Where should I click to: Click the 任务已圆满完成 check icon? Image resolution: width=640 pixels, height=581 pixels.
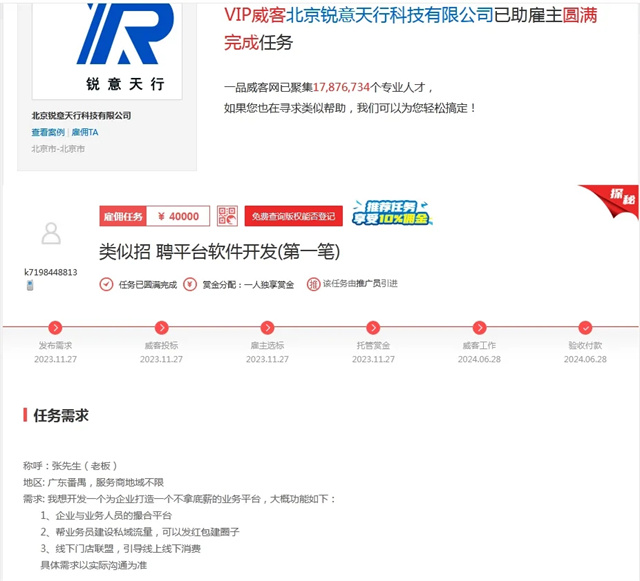coord(107,284)
